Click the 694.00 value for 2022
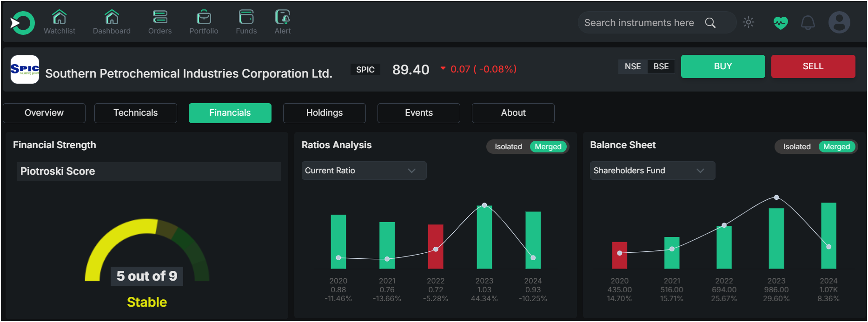Viewport: 868px width, 322px height. point(724,290)
